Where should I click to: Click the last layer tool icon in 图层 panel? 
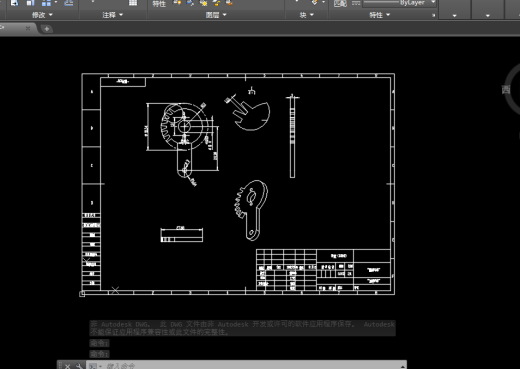[229, 3]
